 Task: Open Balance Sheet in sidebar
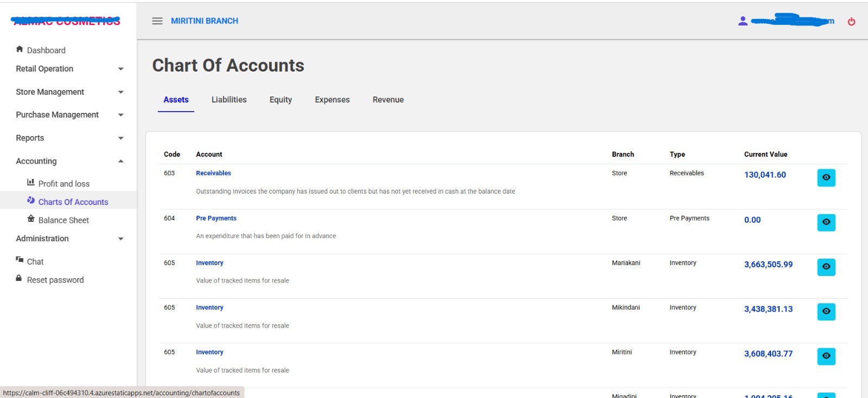coord(63,220)
